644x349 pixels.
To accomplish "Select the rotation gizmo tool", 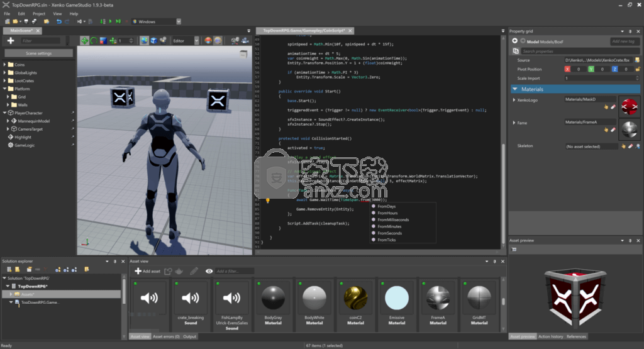I will click(x=94, y=40).
